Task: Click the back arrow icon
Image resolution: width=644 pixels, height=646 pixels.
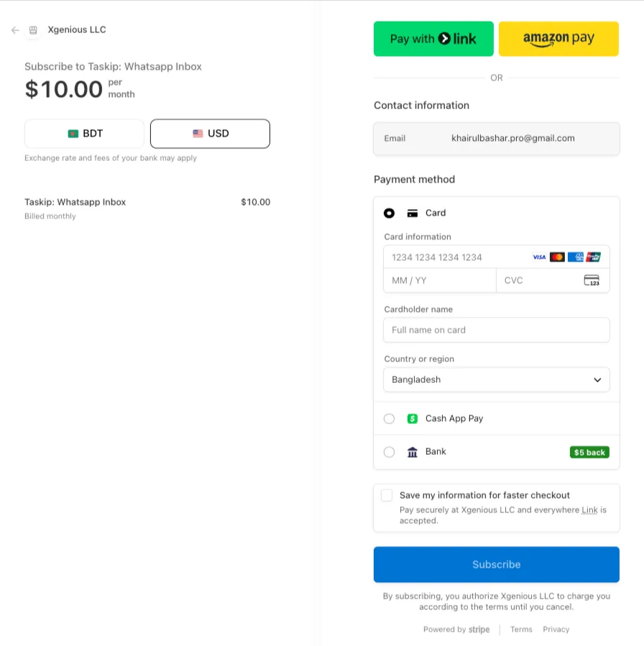Action: coord(15,30)
